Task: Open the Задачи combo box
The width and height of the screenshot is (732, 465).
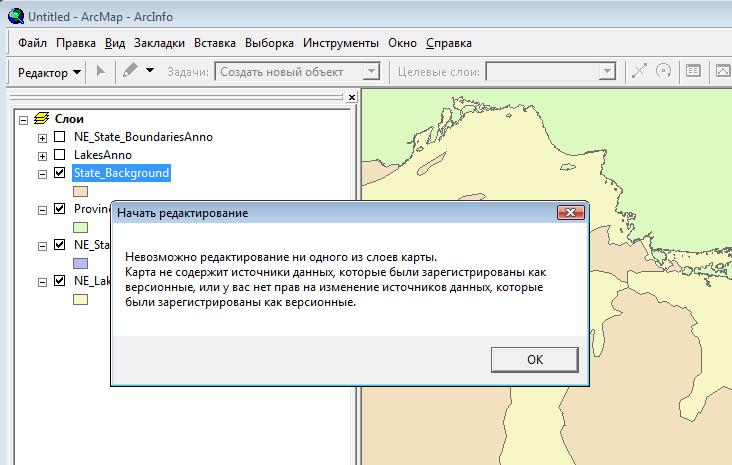Action: pyautogui.click(x=297, y=72)
